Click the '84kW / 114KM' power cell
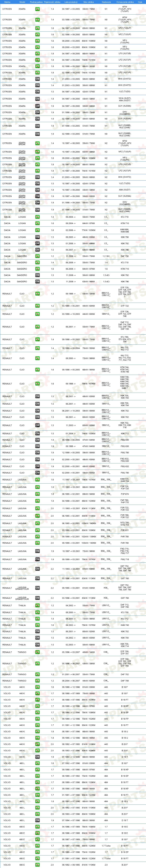The image size is (146, 868). [x=89, y=516]
